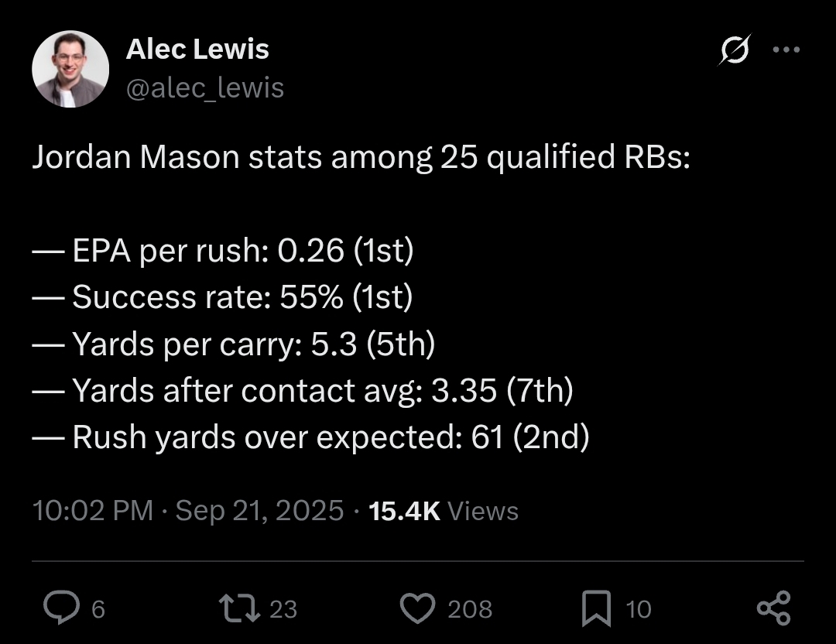Click the Sep 21, 2025 date

[x=259, y=510]
